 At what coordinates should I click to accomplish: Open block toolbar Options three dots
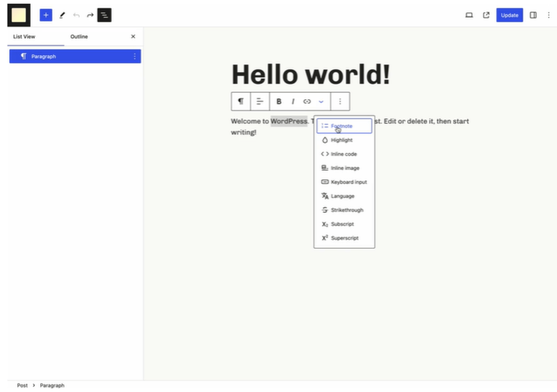pyautogui.click(x=340, y=101)
